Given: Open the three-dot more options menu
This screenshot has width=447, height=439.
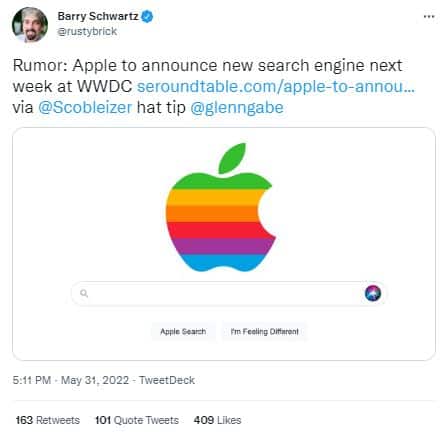Looking at the screenshot, I should [x=429, y=16].
